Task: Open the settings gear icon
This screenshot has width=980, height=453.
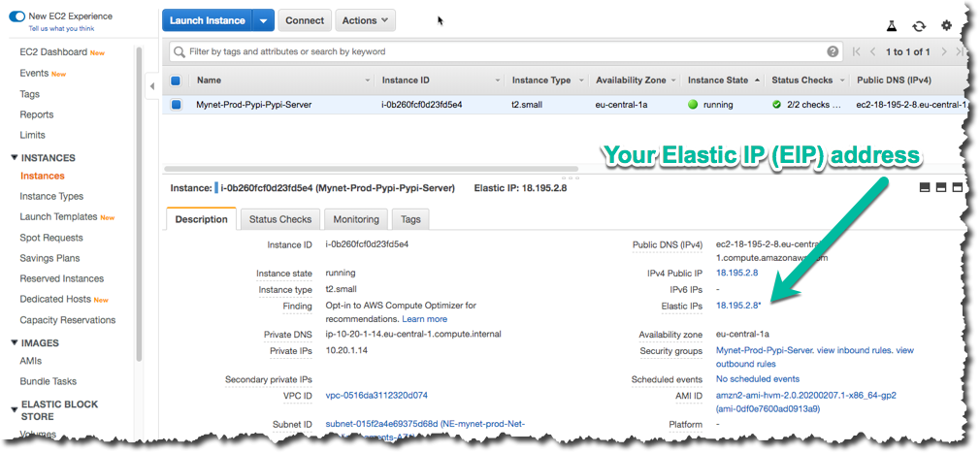Action: 946,25
